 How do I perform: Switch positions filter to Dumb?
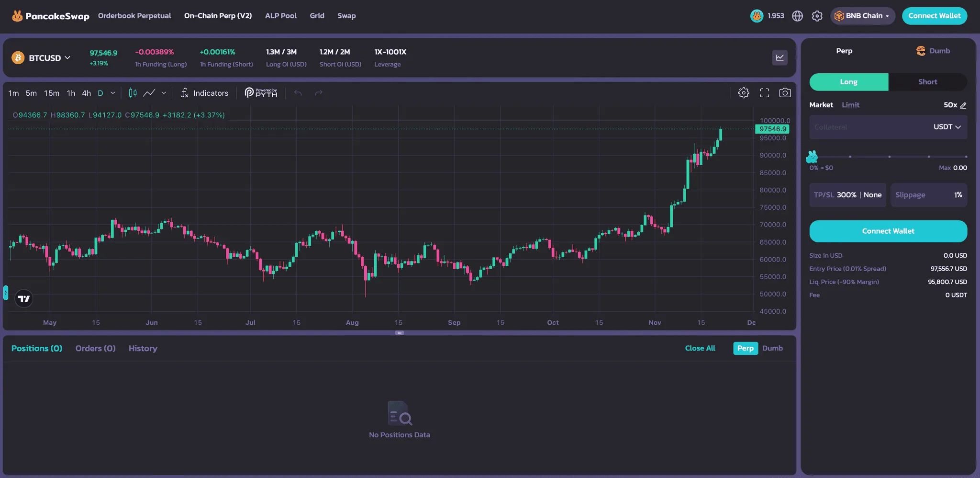tap(772, 348)
